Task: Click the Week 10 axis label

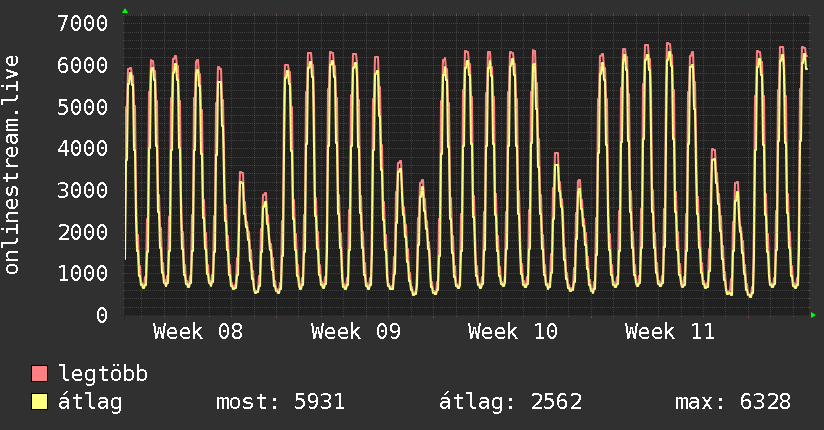Action: (x=512, y=332)
